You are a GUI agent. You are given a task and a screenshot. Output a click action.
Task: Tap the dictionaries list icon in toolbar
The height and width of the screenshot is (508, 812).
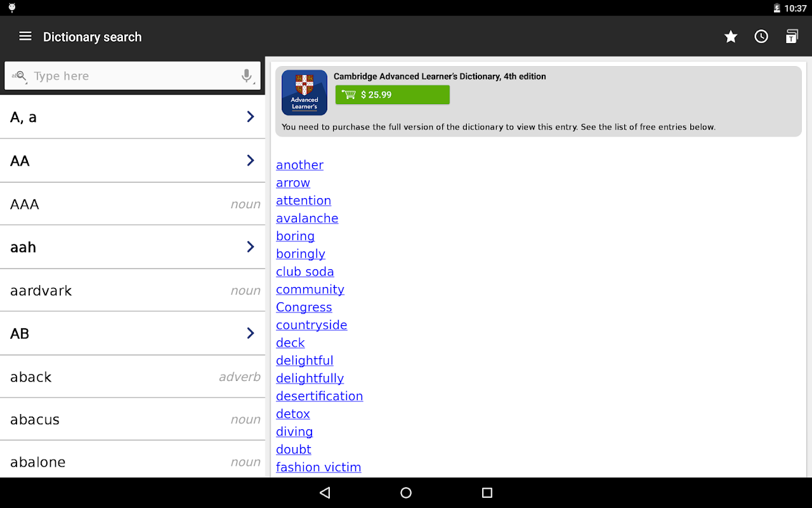792,37
